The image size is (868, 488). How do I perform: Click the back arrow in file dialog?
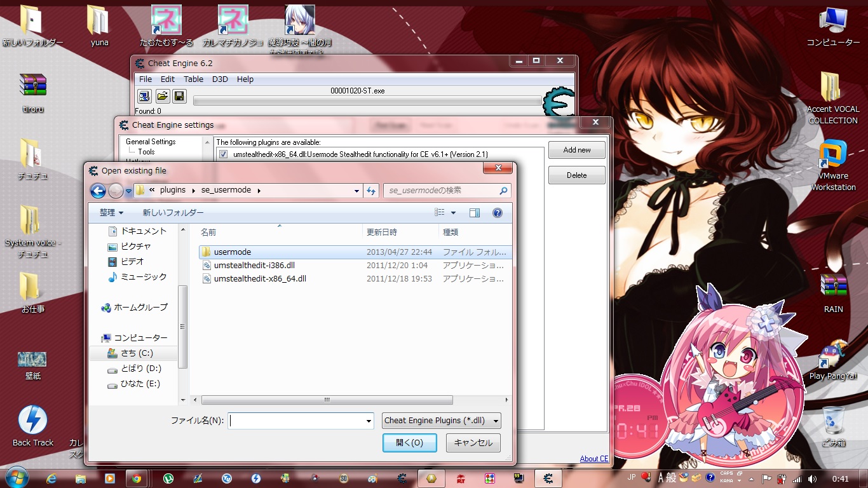[x=98, y=191]
